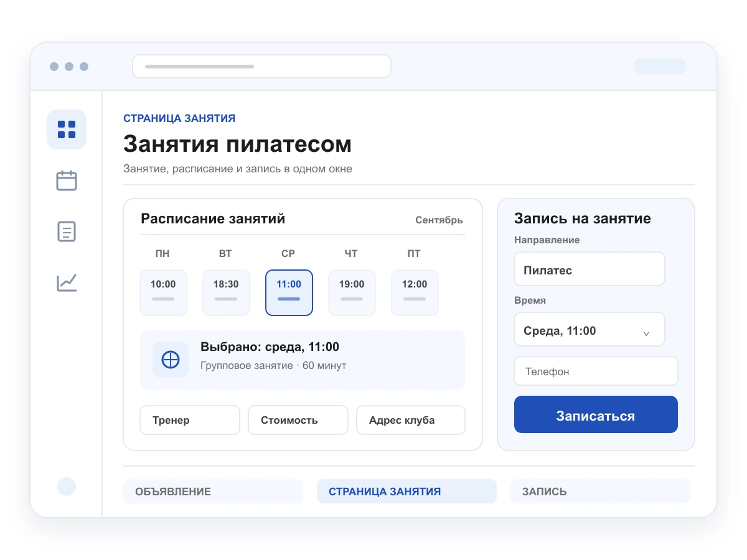Open the dashboard grid icon in sidebar
The width and height of the screenshot is (747, 560).
click(67, 129)
